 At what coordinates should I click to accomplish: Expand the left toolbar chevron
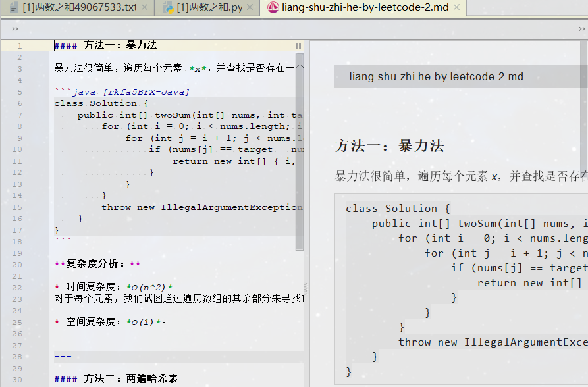pos(15,29)
